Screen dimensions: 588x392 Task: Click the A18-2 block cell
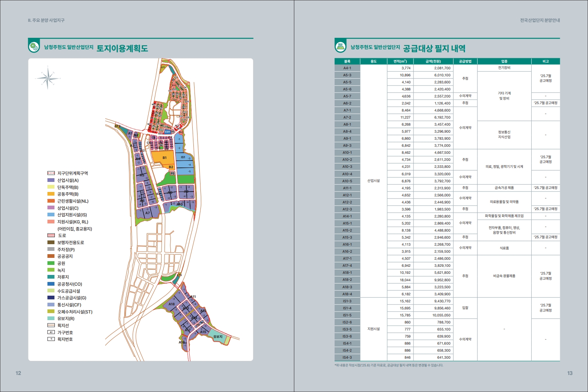click(347, 280)
